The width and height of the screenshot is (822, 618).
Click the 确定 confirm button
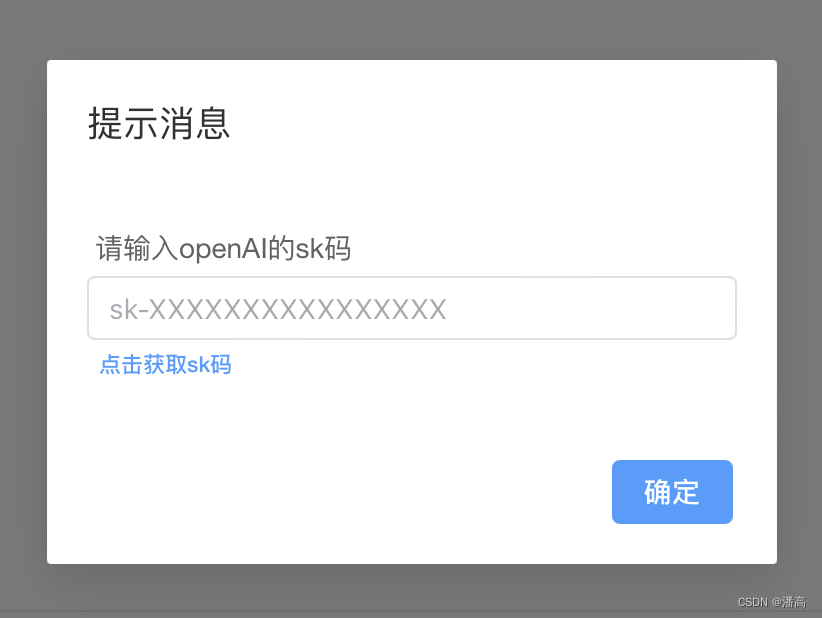pyautogui.click(x=672, y=492)
